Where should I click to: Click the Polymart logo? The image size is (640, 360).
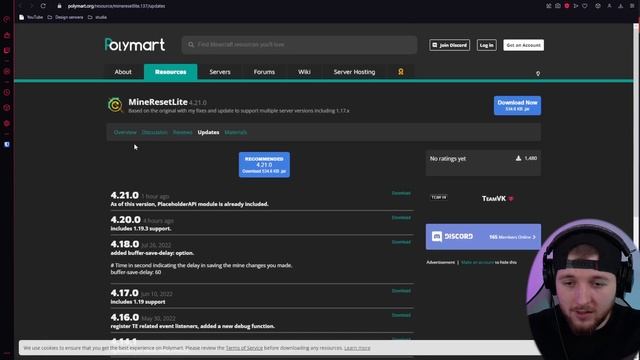click(135, 45)
